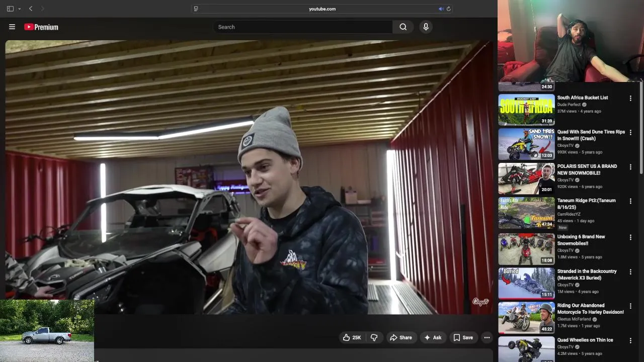Click the page vertical scrollbar
644x362 pixels.
[641, 128]
